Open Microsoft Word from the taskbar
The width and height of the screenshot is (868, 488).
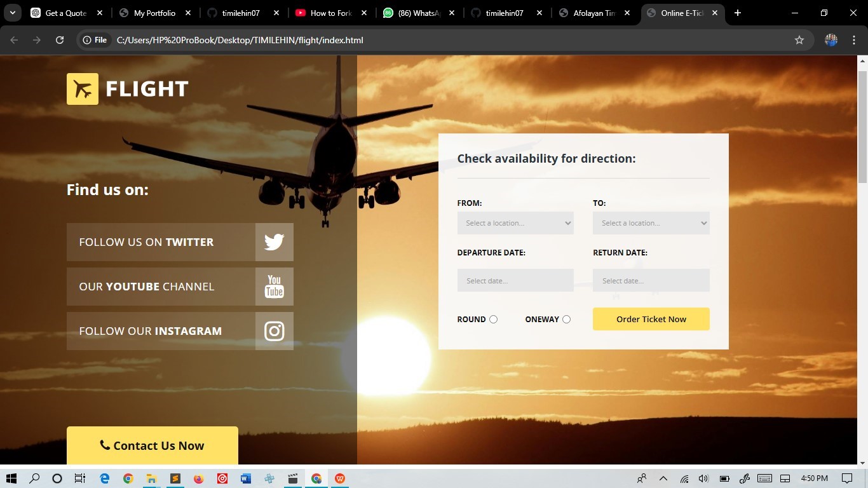point(246,478)
